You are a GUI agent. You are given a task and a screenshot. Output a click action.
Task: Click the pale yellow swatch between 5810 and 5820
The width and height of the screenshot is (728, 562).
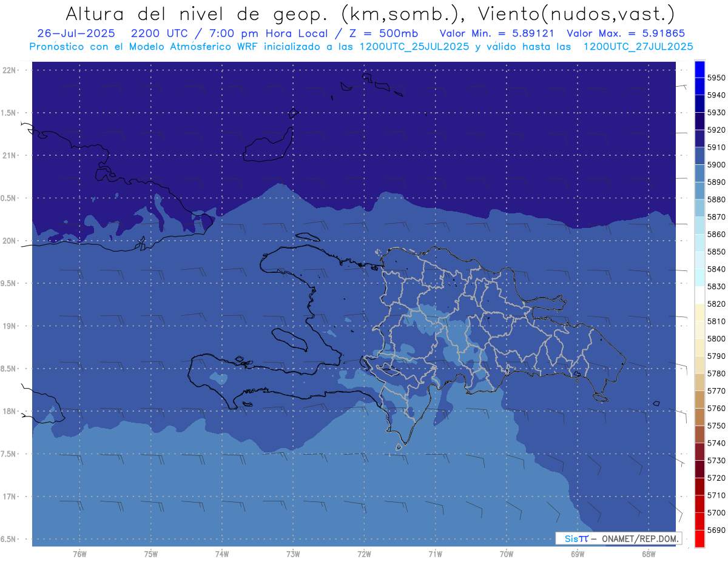tap(699, 312)
